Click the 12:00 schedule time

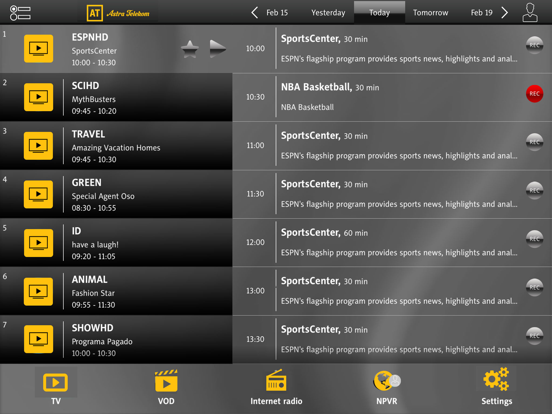click(x=255, y=243)
